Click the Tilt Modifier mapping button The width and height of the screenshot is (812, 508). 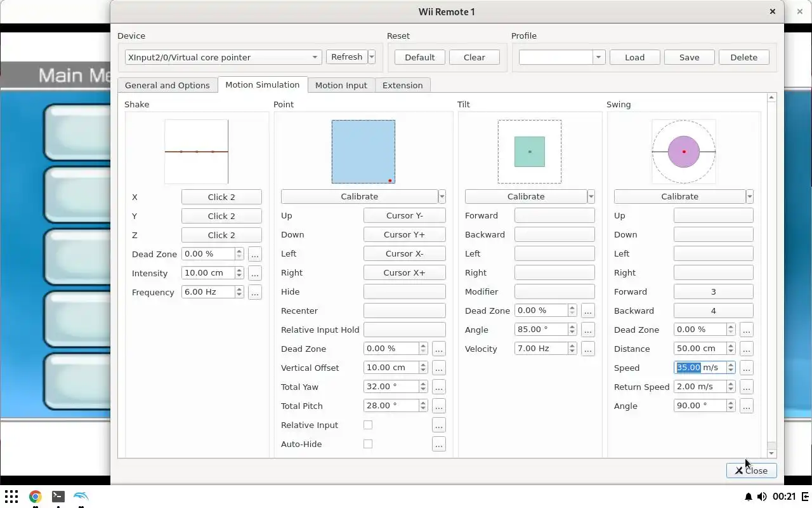[554, 291]
